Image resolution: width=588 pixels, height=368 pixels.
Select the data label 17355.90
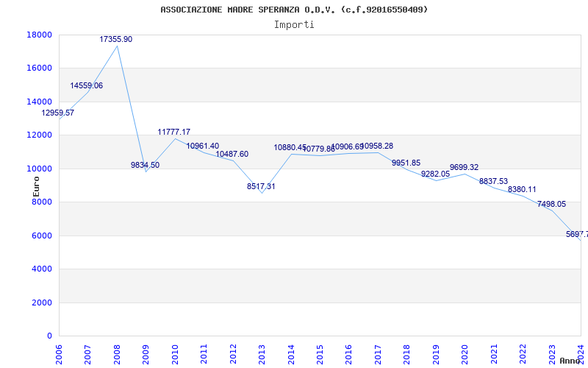[116, 40]
